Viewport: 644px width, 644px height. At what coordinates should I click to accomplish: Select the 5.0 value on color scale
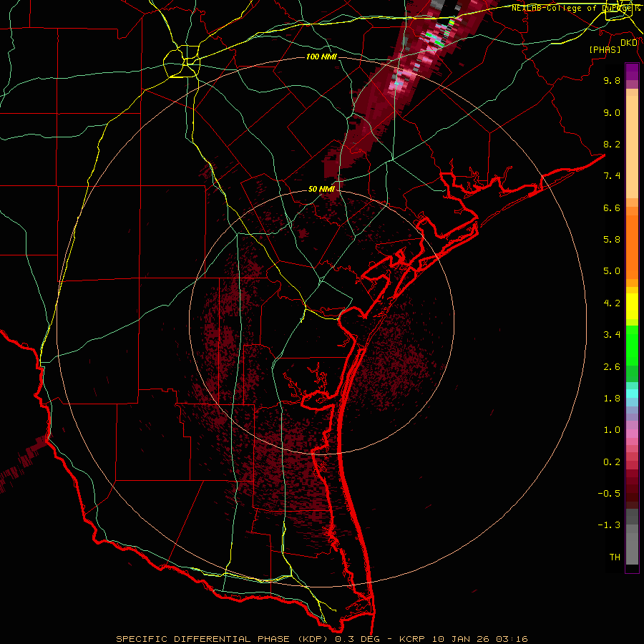(612, 271)
